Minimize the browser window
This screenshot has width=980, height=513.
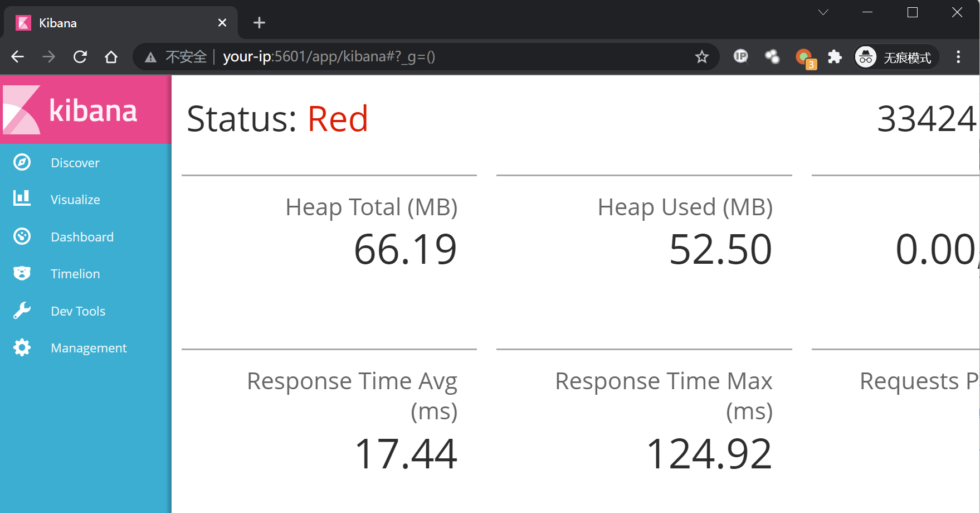[867, 12]
